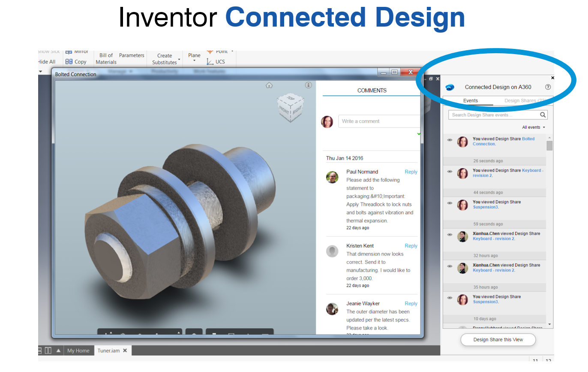Reply to Kristen Kent's comment
This screenshot has height=372, width=588.
[x=411, y=245]
